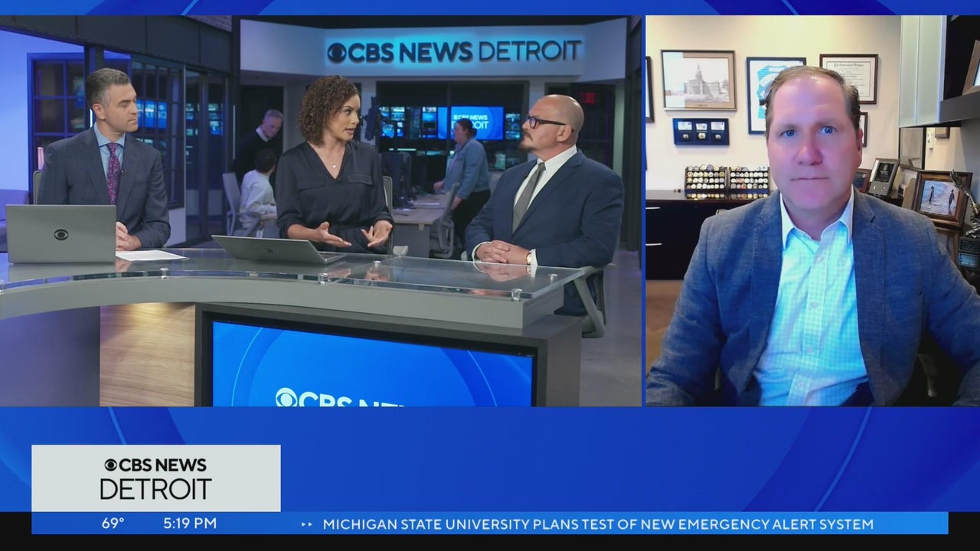Click the framed beach photo on the shelf
Image resolution: width=980 pixels, height=551 pixels.
coord(941,198)
